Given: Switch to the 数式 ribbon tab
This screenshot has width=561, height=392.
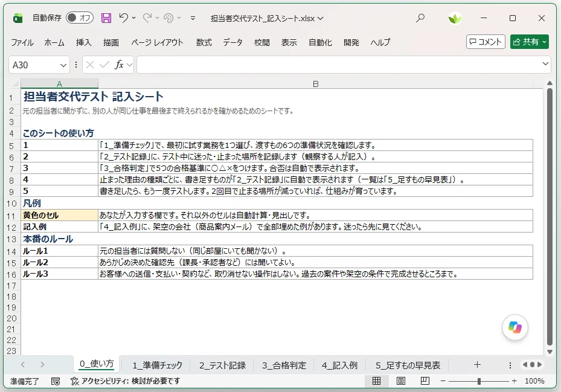Looking at the screenshot, I should pos(204,42).
